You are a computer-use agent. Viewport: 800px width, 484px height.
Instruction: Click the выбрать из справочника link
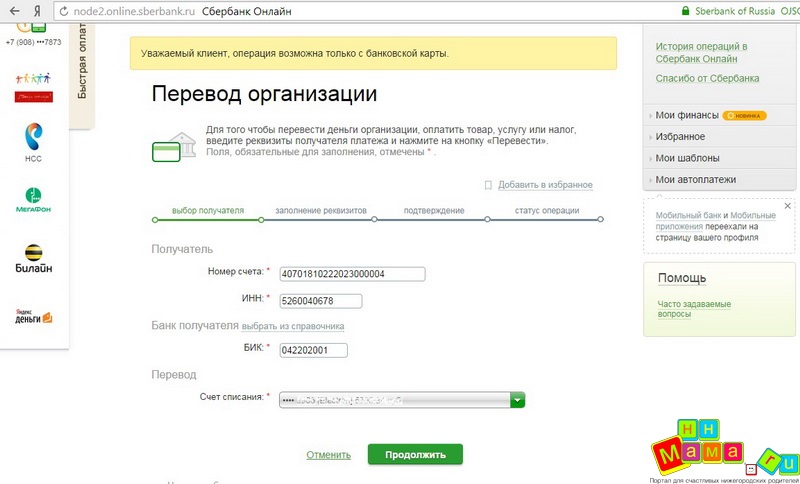pyautogui.click(x=293, y=326)
